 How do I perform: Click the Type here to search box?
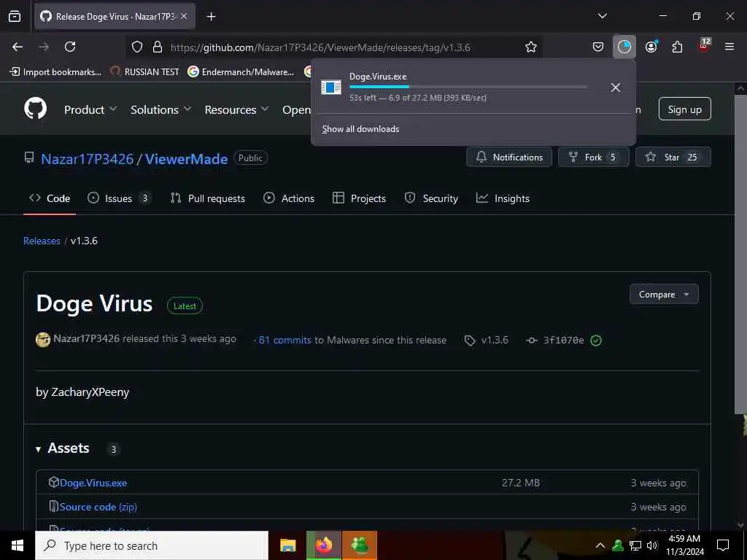pyautogui.click(x=152, y=545)
